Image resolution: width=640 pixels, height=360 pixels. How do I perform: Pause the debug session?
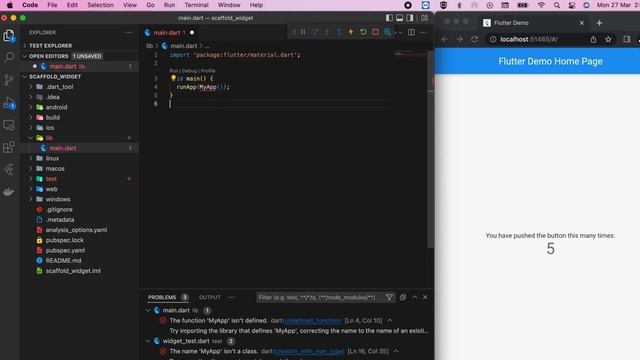click(303, 32)
